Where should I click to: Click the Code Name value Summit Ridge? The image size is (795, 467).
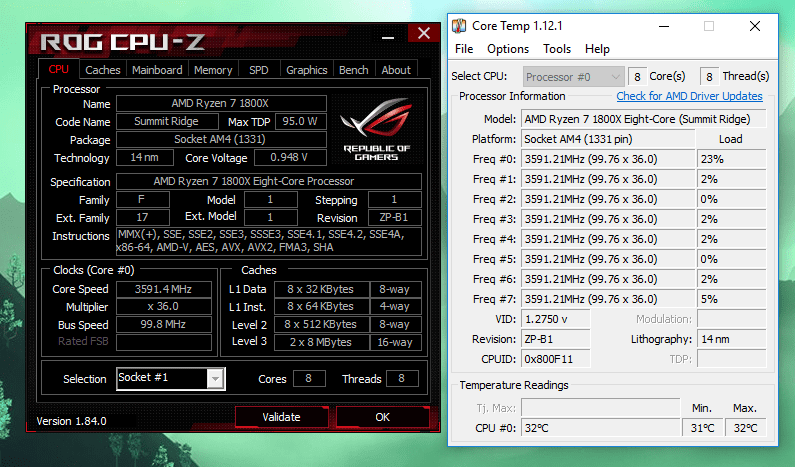click(x=167, y=122)
